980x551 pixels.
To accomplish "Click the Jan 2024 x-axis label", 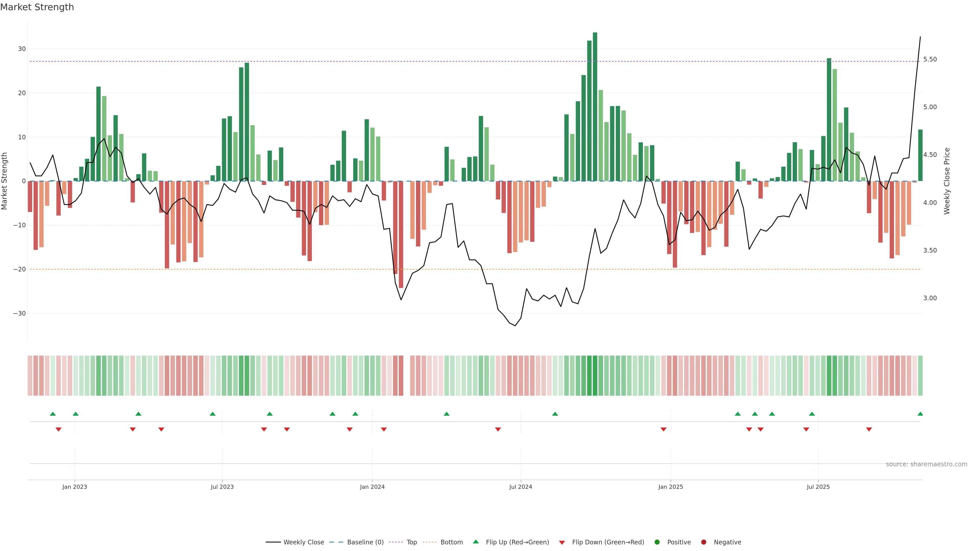I will (372, 487).
